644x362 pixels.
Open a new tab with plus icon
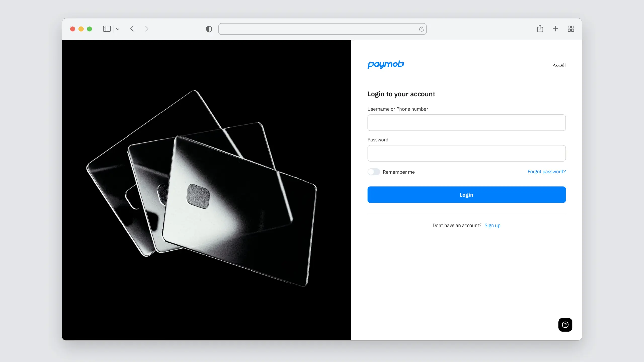(555, 29)
